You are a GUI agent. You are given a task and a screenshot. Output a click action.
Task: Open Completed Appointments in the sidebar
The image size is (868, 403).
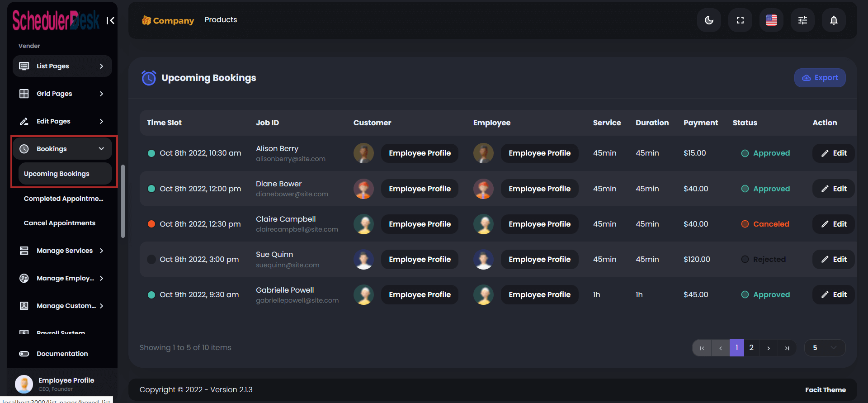63,199
